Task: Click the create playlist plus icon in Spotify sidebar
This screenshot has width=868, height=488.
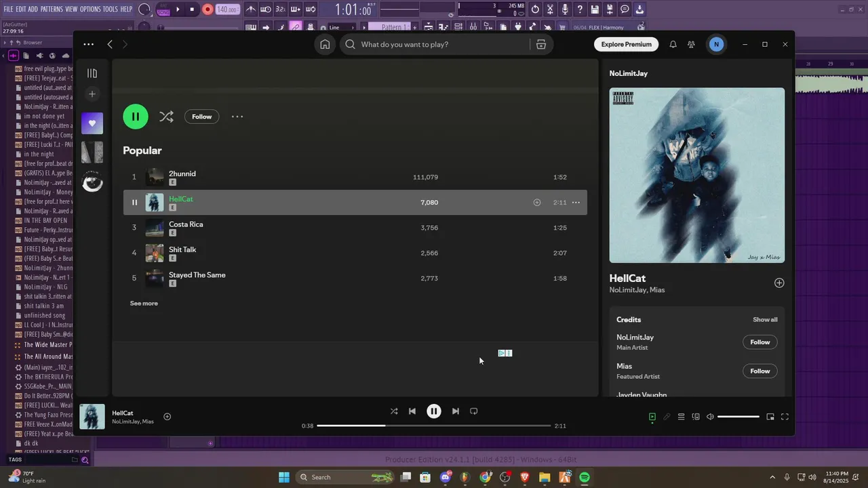Action: click(x=92, y=94)
